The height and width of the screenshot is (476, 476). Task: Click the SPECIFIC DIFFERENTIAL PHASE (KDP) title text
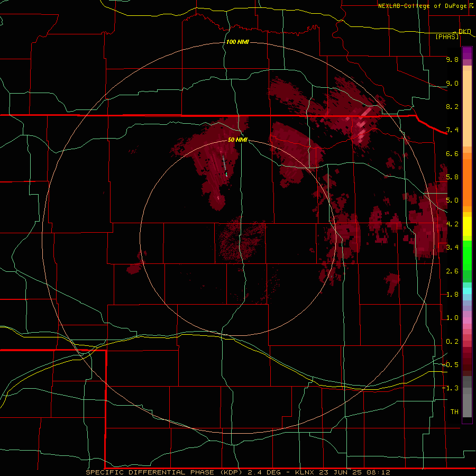click(x=164, y=472)
